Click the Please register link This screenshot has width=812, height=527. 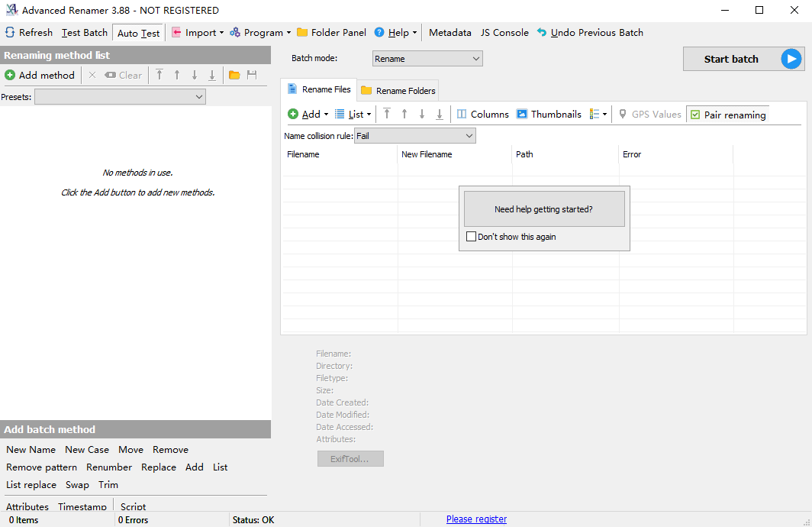pos(476,519)
